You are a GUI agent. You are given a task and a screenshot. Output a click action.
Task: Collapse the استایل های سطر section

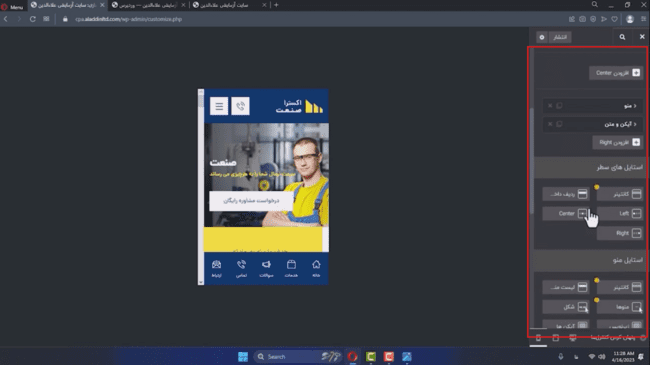click(590, 168)
